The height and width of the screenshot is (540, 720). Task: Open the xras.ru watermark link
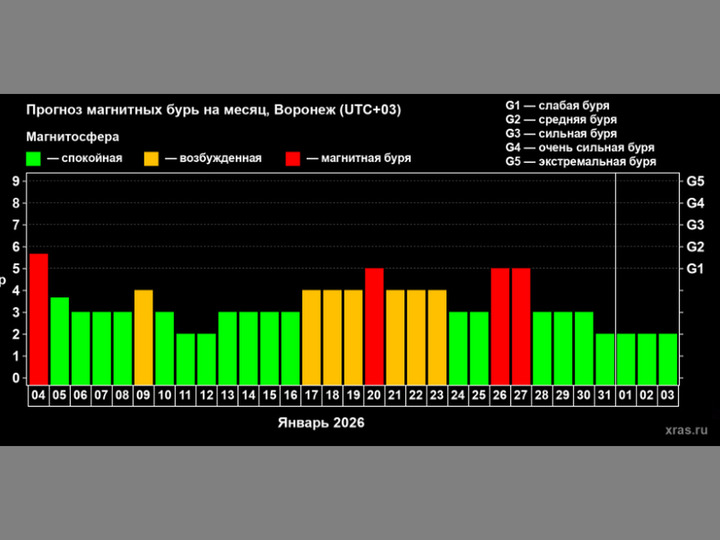(685, 429)
